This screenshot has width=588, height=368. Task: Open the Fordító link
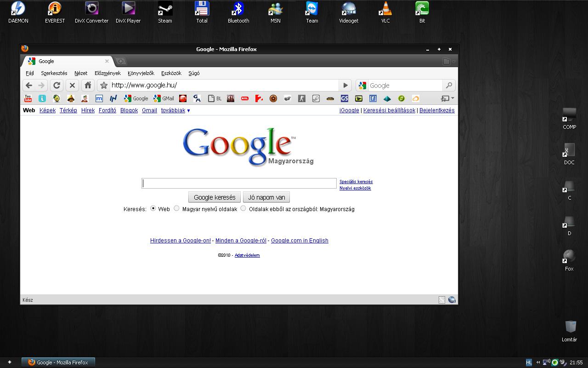pyautogui.click(x=107, y=110)
